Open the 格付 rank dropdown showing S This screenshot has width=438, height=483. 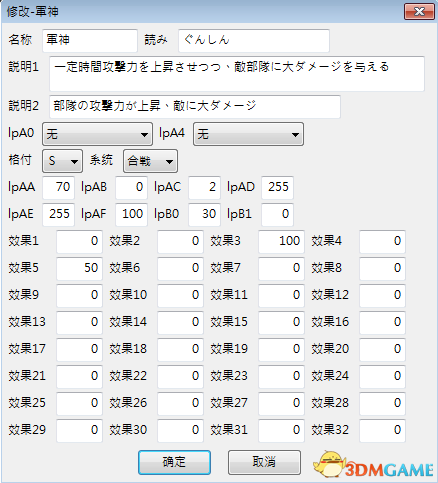(x=63, y=161)
